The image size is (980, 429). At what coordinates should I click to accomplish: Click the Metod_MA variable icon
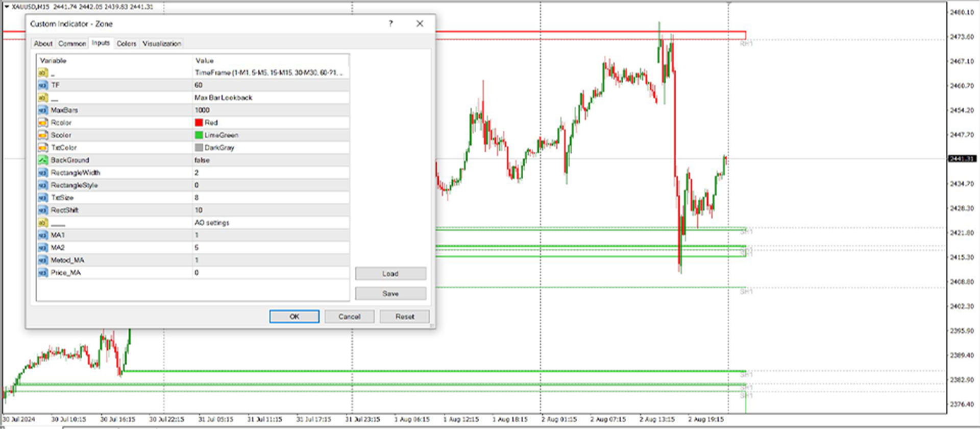coord(43,260)
